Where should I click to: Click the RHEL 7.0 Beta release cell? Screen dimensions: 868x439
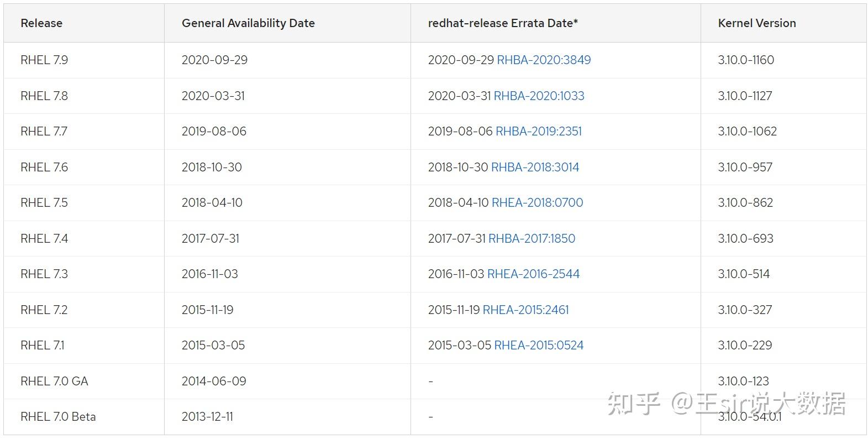coord(58,416)
